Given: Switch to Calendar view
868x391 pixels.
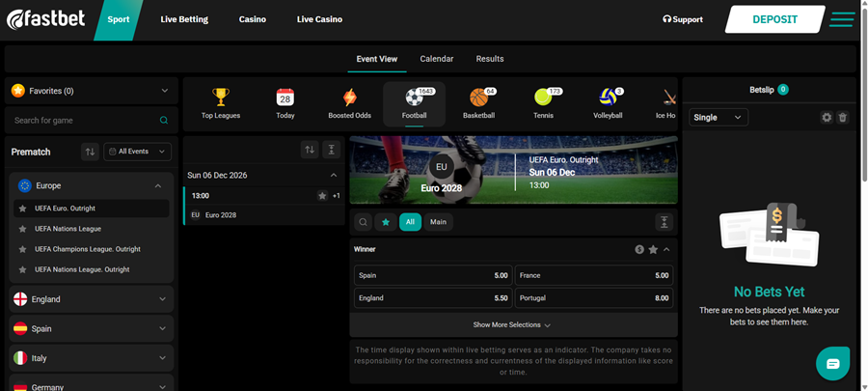Looking at the screenshot, I should click(x=436, y=59).
